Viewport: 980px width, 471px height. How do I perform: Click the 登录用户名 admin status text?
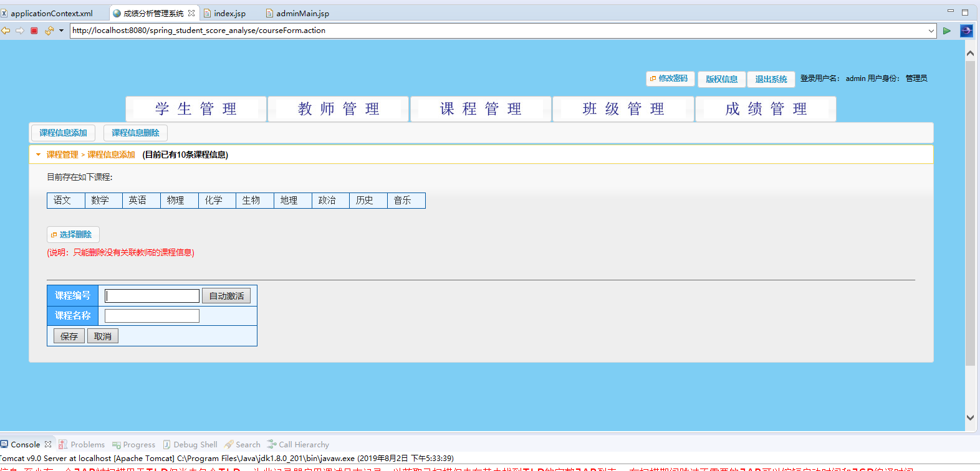[x=863, y=78]
